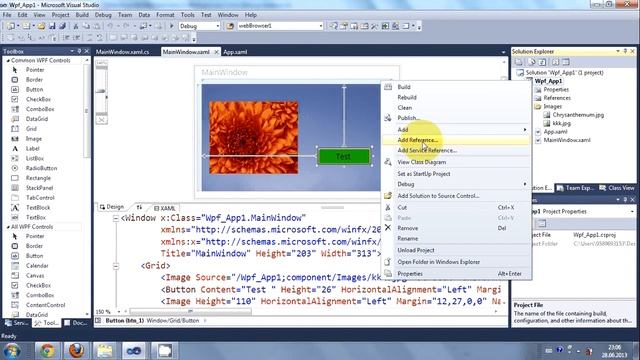The height and width of the screenshot is (360, 640).
Task: Click the Save toolbar icon
Action: click(52, 26)
